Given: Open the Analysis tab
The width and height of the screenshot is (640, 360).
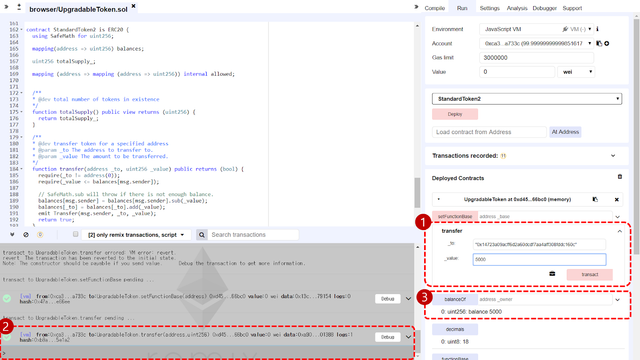Looking at the screenshot, I should point(517,8).
